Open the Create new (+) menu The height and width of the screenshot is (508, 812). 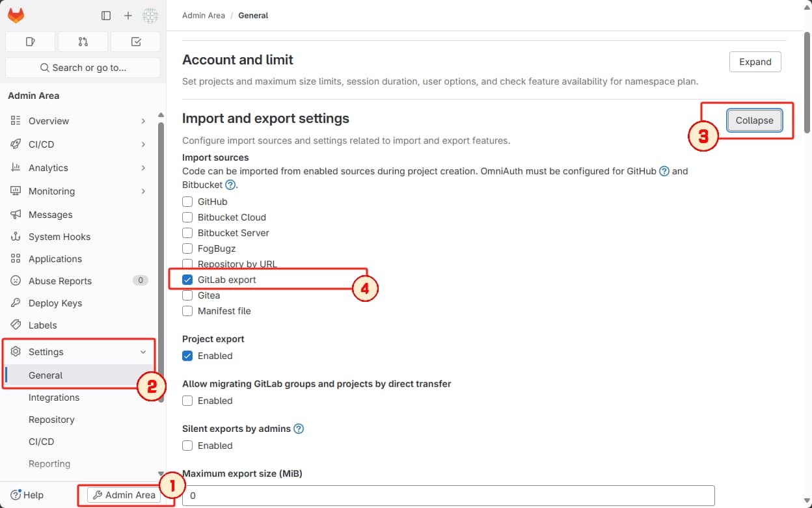(x=128, y=15)
